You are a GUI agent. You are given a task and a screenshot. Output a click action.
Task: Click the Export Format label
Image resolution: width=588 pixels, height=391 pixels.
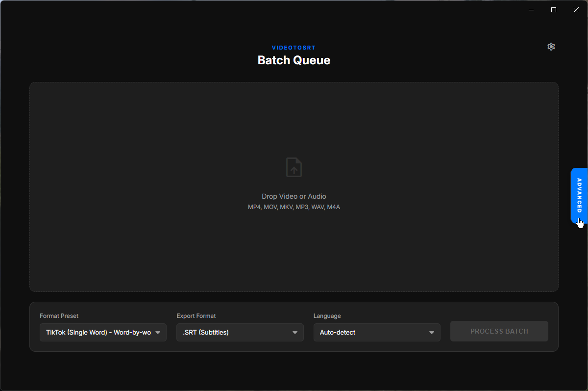[x=196, y=316]
